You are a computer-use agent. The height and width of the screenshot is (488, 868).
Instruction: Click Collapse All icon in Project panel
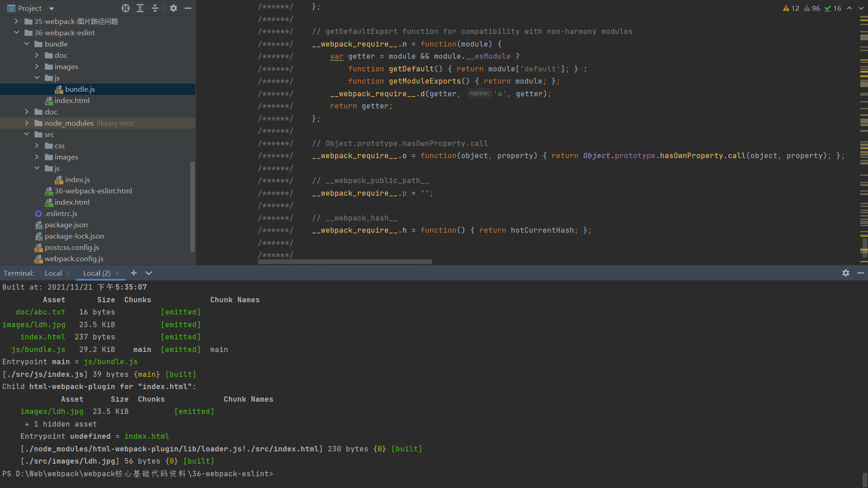[155, 8]
